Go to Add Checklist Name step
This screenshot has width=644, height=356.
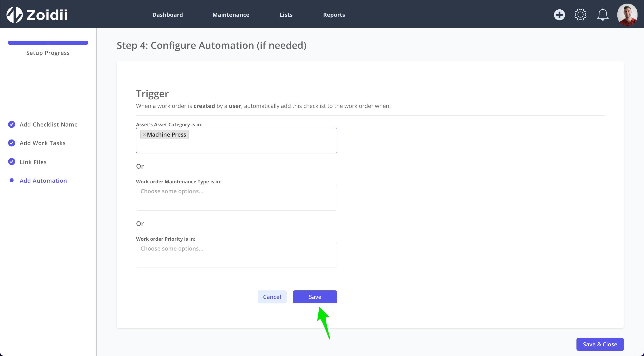tap(49, 124)
